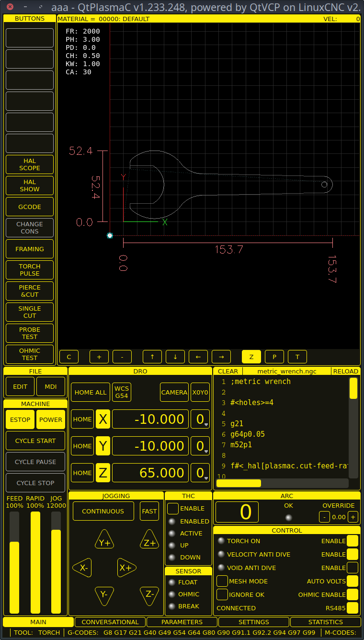
Task: Pan preview up with up arrow
Action: (x=152, y=357)
